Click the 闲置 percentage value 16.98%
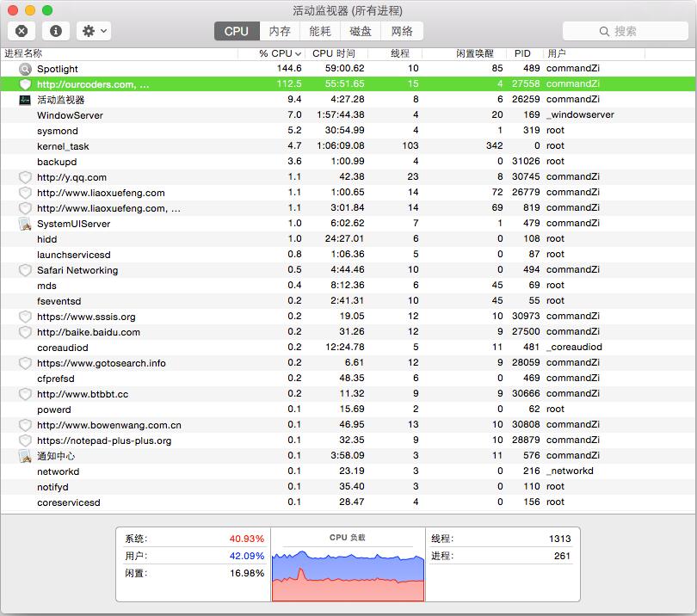Image resolution: width=697 pixels, height=616 pixels. 247,573
